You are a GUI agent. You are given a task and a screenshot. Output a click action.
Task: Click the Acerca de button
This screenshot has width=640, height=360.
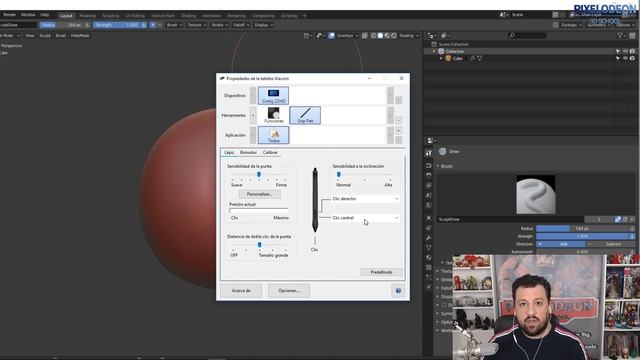click(241, 291)
